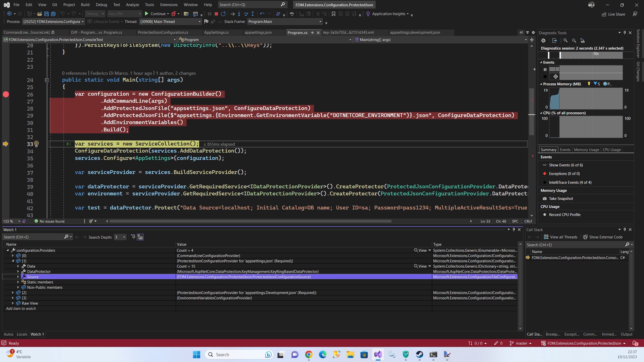The width and height of the screenshot is (644, 362).
Task: Click the Watch 1 search field
Action: pos(33,237)
